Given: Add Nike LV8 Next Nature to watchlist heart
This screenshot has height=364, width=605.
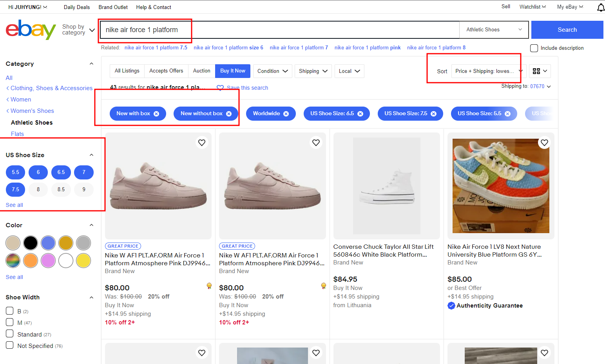Looking at the screenshot, I should (x=544, y=143).
